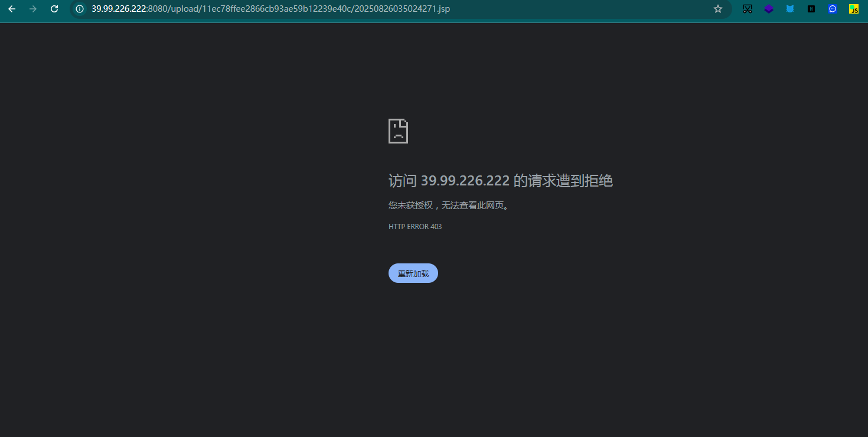Open the black H extension

click(x=811, y=9)
